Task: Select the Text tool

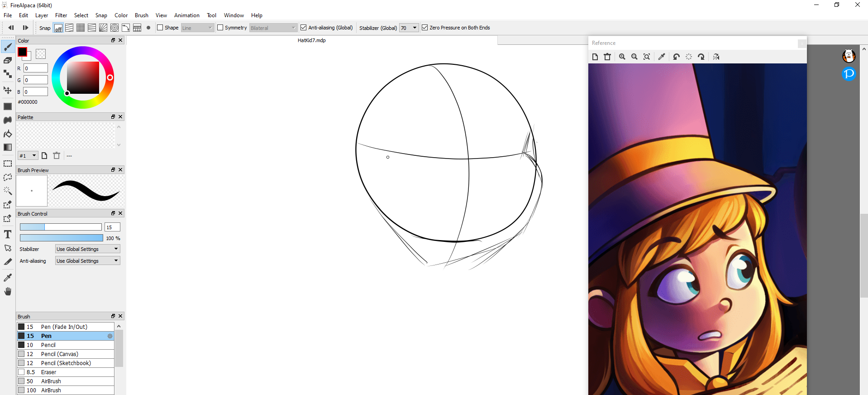Action: click(x=8, y=234)
